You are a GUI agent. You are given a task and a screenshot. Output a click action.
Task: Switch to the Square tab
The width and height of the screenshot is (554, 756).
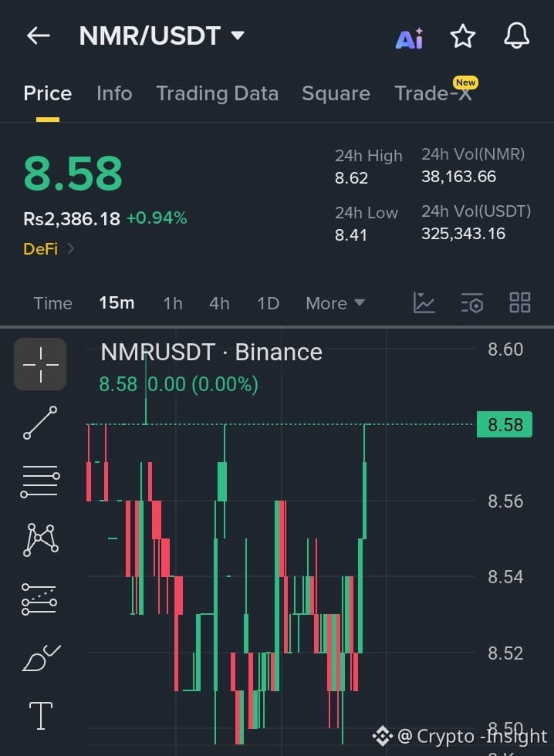pos(336,94)
